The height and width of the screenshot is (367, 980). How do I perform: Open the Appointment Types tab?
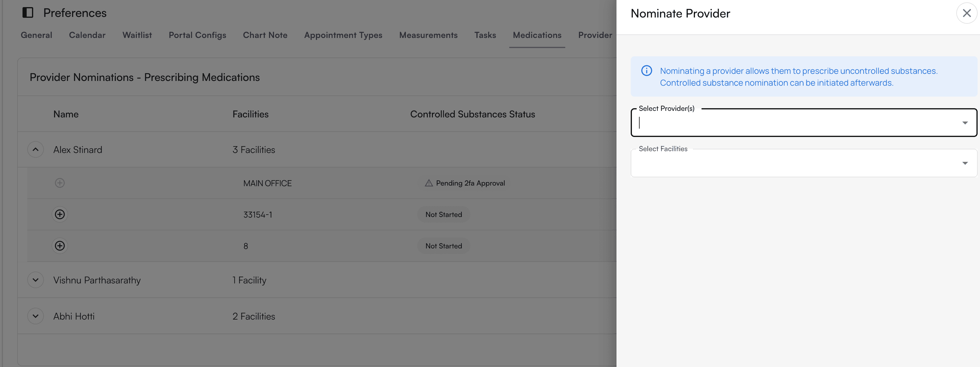tap(343, 35)
